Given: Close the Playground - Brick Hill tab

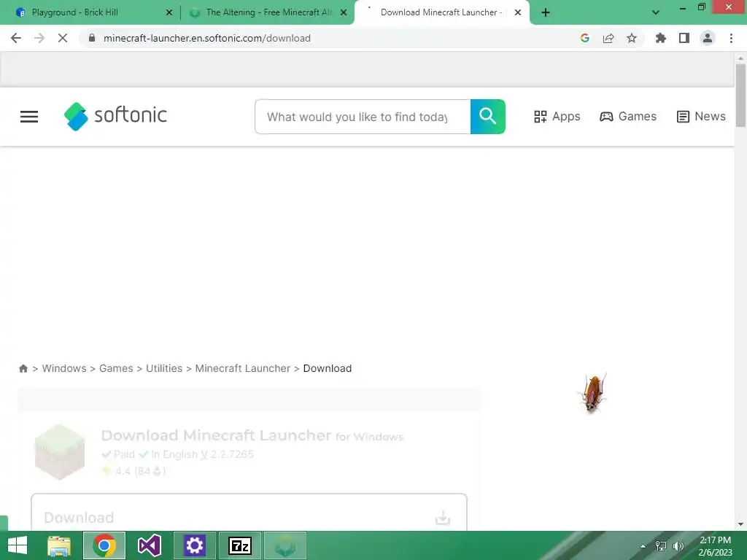Looking at the screenshot, I should pos(169,13).
